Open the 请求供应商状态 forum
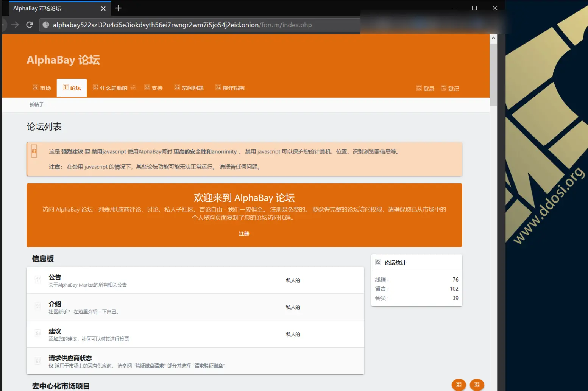Screen dimensions: 588x391 coord(70,358)
